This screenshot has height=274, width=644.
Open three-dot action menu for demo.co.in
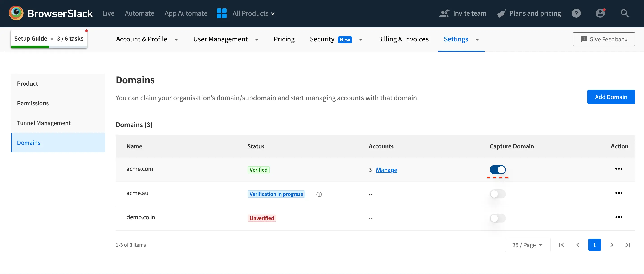point(618,217)
